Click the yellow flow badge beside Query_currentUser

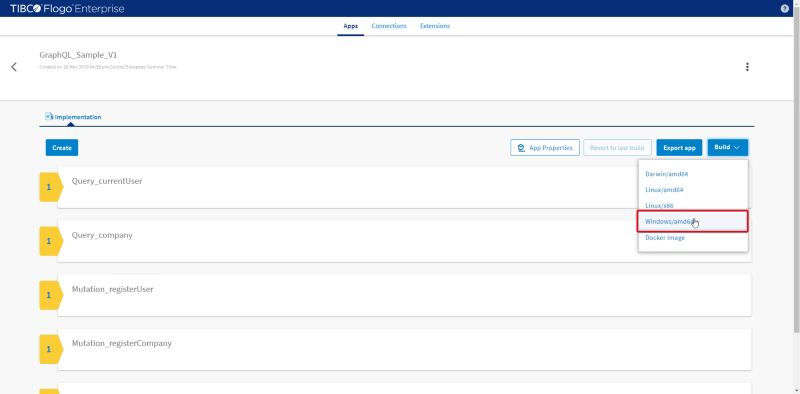point(51,187)
